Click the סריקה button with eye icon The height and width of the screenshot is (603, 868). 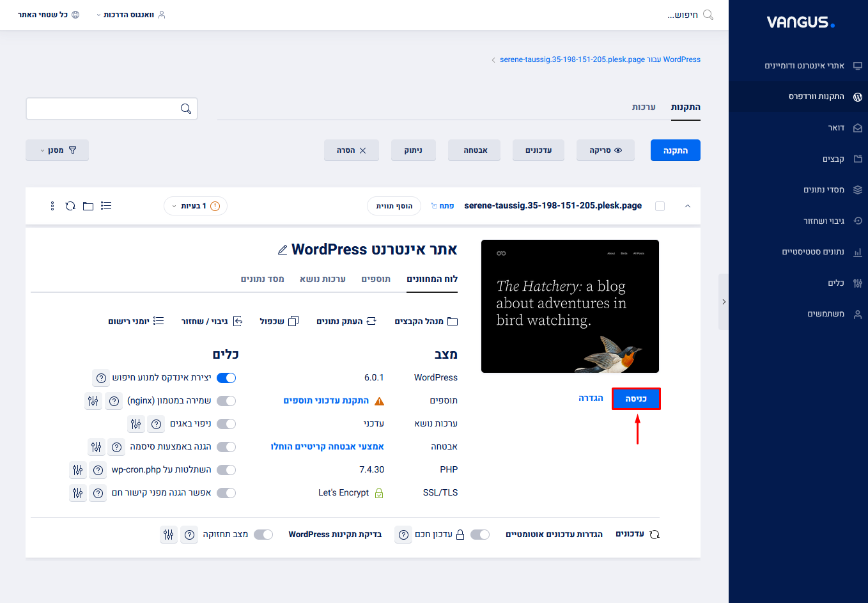tap(605, 150)
